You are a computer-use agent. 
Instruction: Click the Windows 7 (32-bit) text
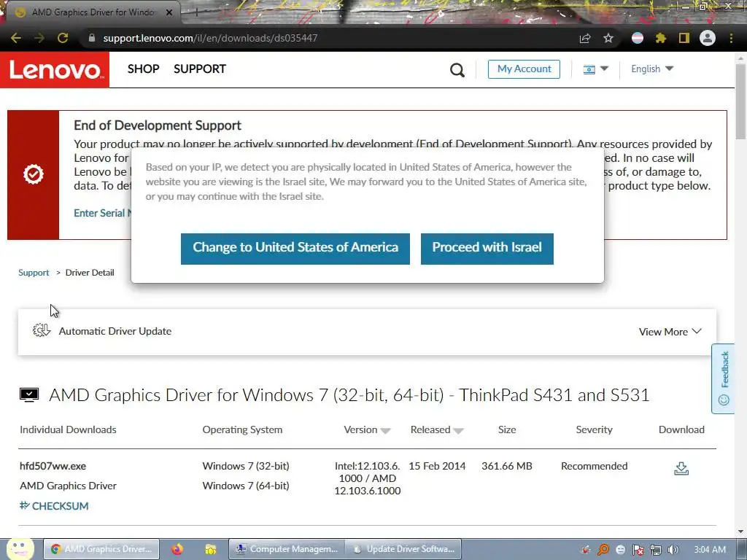click(x=246, y=466)
